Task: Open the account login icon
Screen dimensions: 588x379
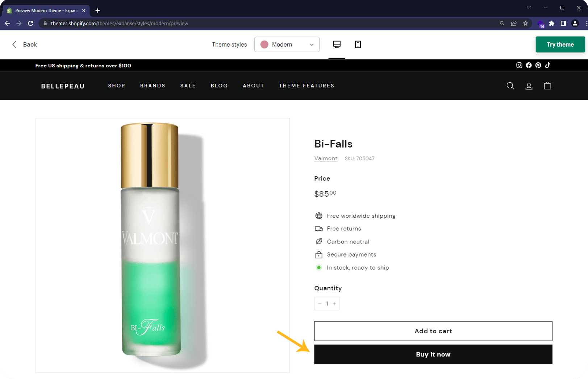Action: point(529,86)
